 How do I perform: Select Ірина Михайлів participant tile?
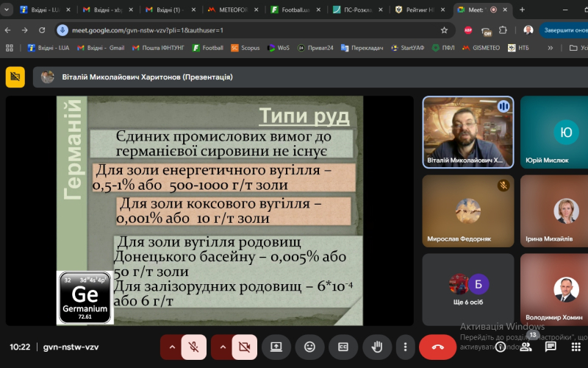(x=554, y=211)
